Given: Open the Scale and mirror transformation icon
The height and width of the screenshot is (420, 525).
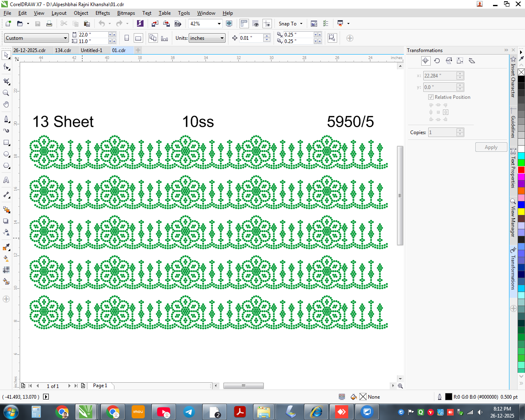Looking at the screenshot, I should coord(449,61).
